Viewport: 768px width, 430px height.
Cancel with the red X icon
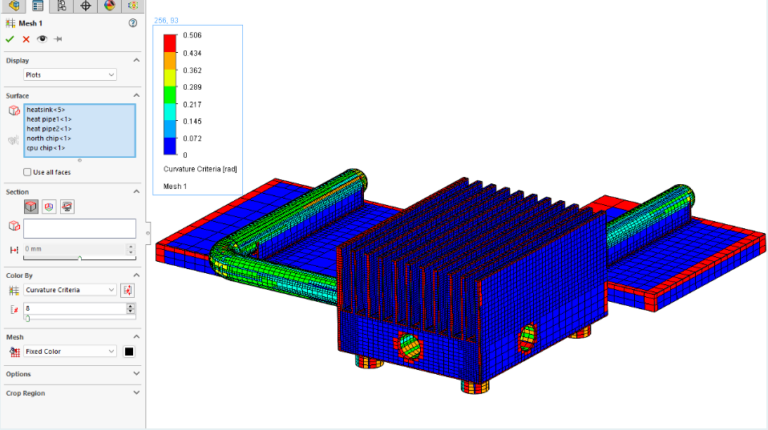click(26, 39)
